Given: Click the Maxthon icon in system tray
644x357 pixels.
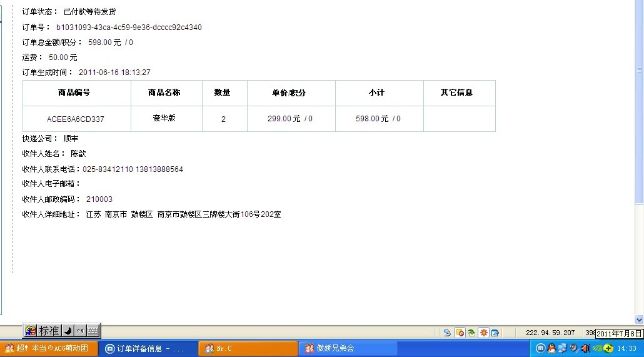Looking at the screenshot, I should point(541,348).
